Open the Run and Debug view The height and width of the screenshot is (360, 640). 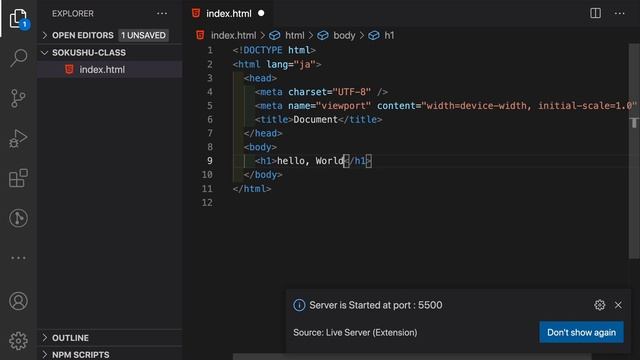18,138
